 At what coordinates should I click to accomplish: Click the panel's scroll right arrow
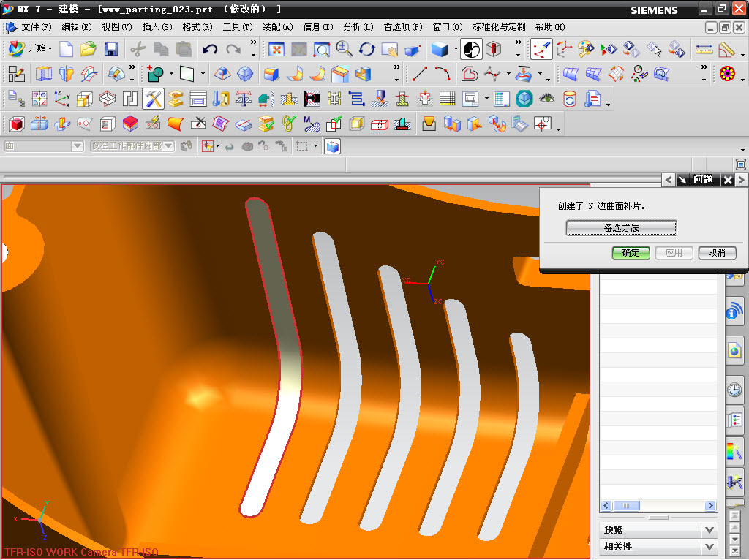[710, 506]
